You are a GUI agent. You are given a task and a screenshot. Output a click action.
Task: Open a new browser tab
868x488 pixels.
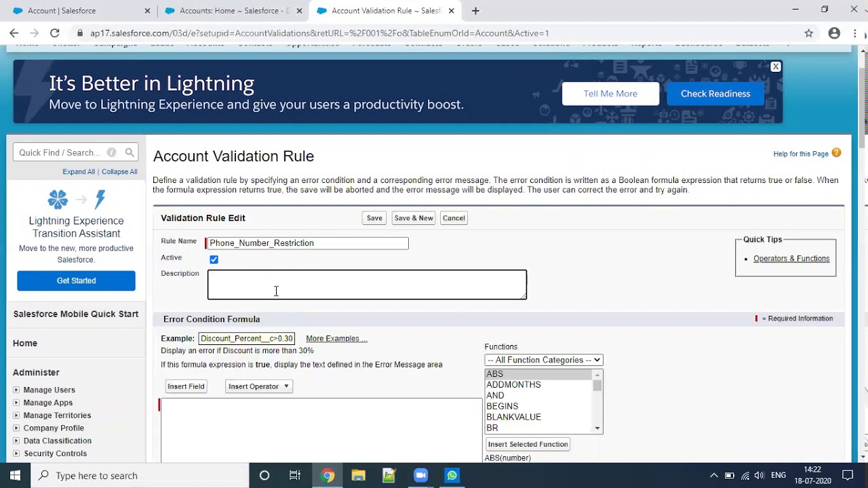tap(475, 11)
